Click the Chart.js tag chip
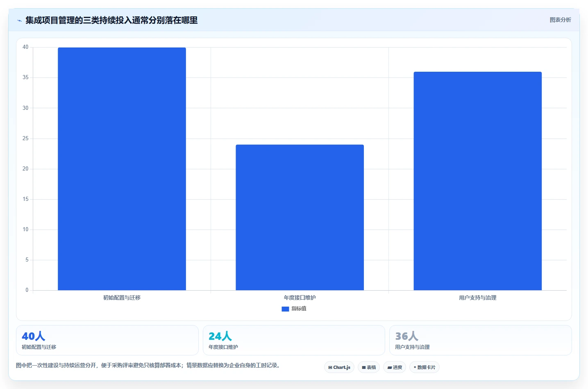The height and width of the screenshot is (389, 588). [x=339, y=367]
